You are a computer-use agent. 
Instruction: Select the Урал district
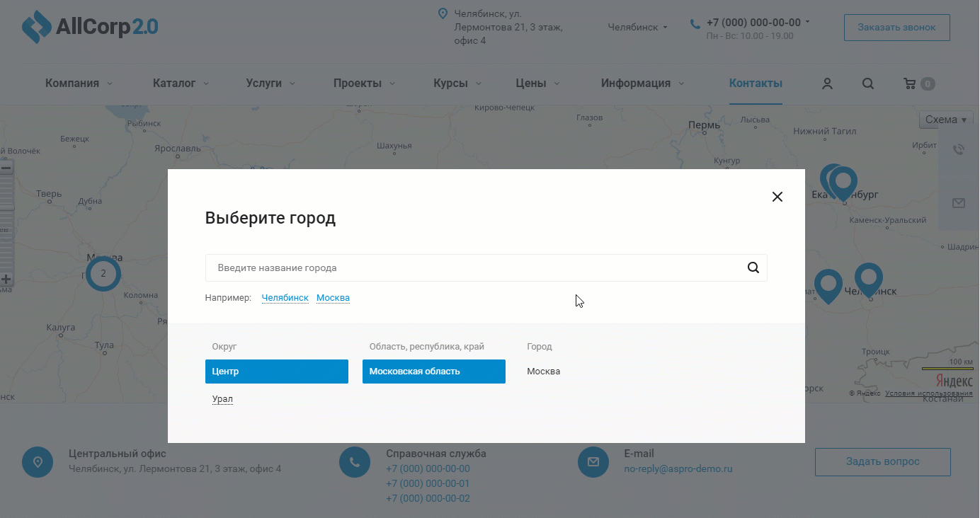[x=222, y=399]
